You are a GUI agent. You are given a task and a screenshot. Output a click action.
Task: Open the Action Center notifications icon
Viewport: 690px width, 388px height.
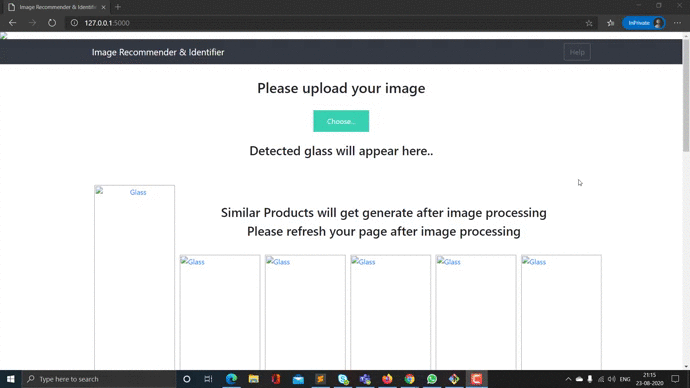coord(675,379)
